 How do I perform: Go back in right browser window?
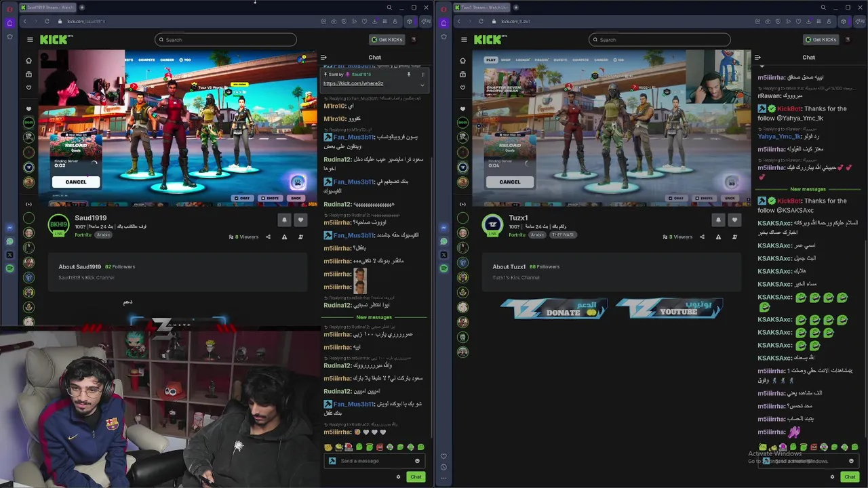[458, 22]
